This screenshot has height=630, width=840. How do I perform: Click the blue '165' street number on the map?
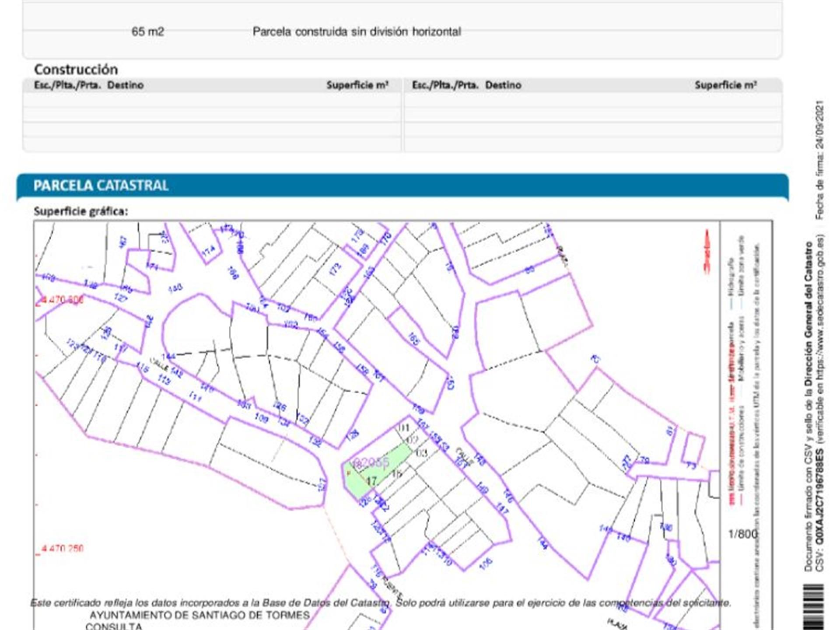coord(413,339)
